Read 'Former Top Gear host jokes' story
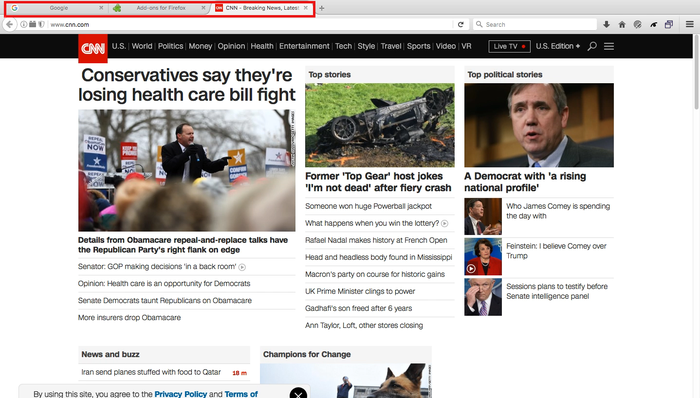The width and height of the screenshot is (700, 398). (378, 182)
